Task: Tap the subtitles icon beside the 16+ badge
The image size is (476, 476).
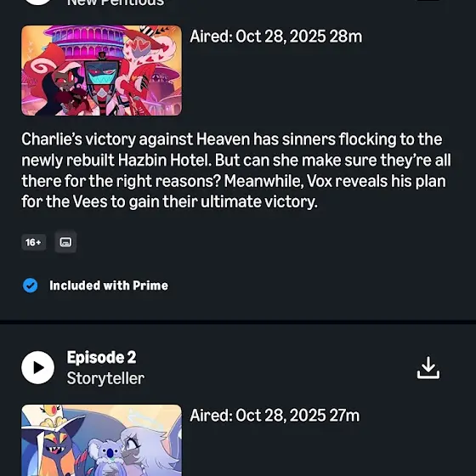Action: point(65,242)
